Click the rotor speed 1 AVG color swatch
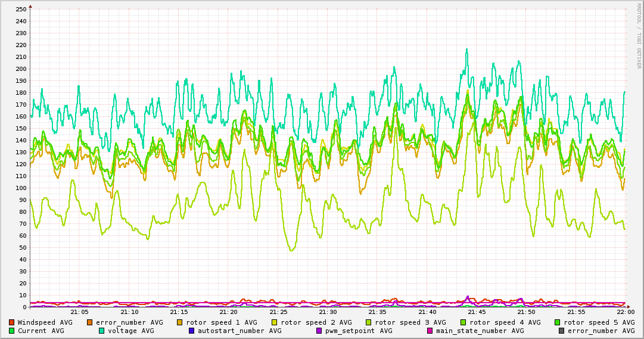The width and height of the screenshot is (644, 339). coord(180,322)
